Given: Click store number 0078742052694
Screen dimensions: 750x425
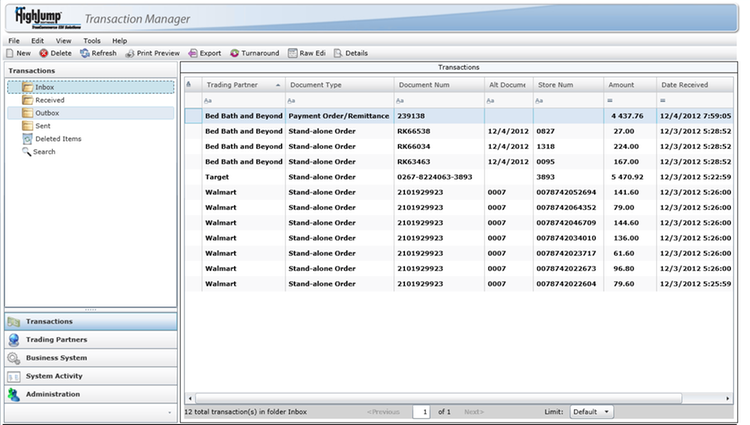Looking at the screenshot, I should point(566,192).
